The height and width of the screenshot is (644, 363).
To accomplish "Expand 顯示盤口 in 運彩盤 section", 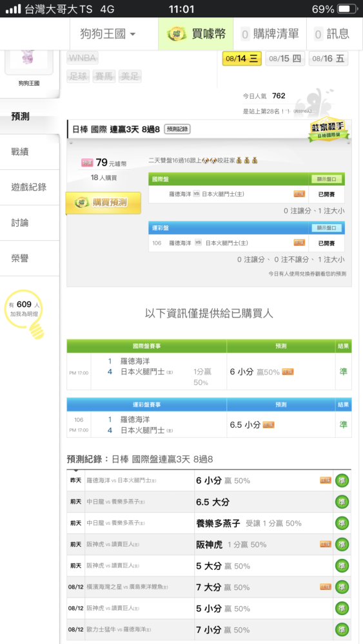I will coord(326,228).
